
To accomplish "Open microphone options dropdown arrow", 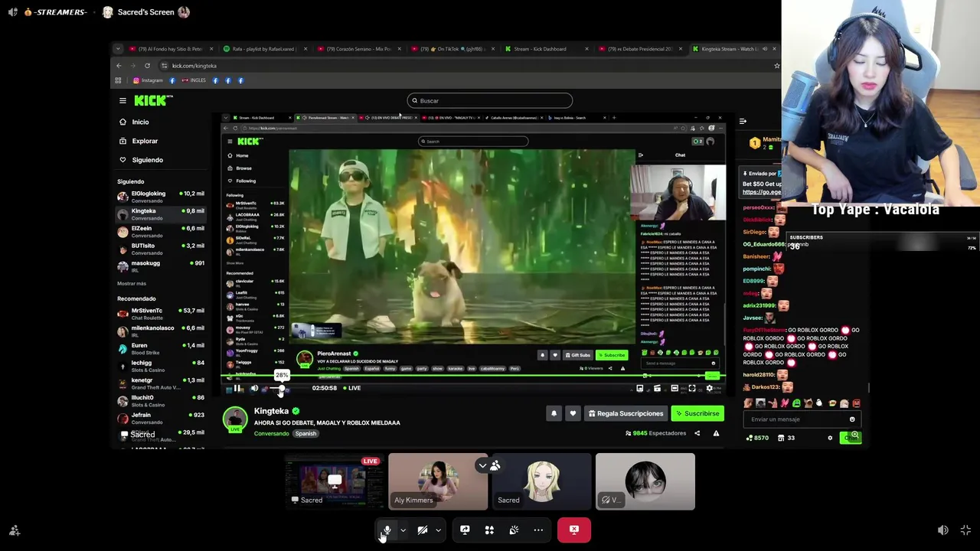I will (403, 530).
